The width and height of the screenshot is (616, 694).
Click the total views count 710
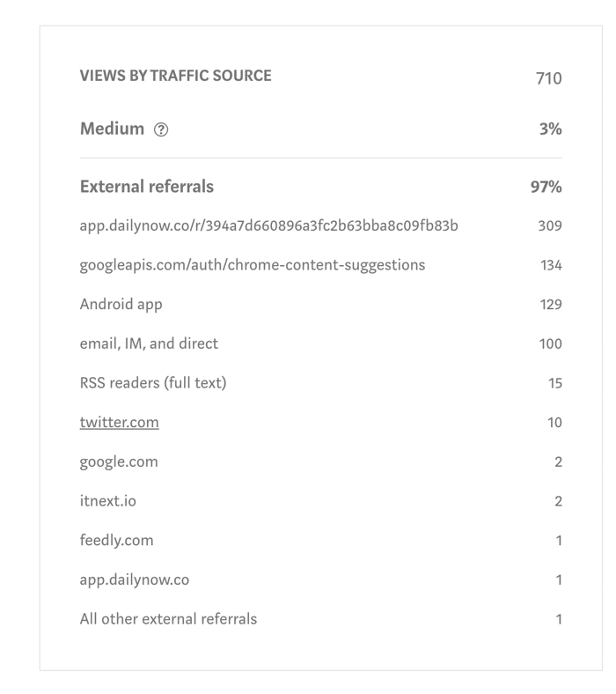pyautogui.click(x=549, y=78)
